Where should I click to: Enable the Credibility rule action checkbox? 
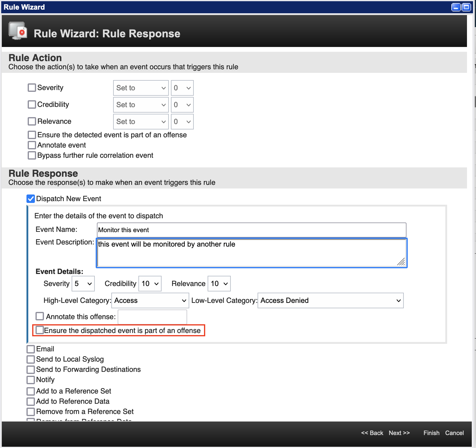click(32, 104)
